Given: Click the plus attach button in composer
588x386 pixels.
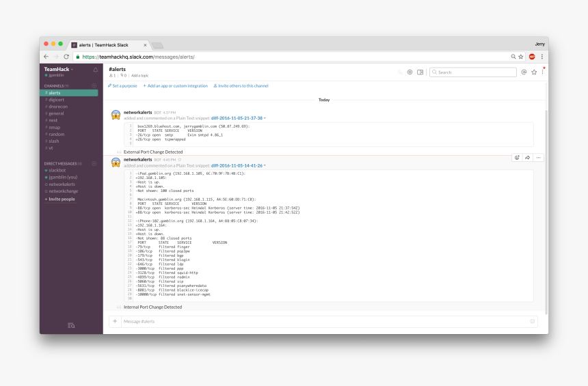Looking at the screenshot, I should 115,321.
